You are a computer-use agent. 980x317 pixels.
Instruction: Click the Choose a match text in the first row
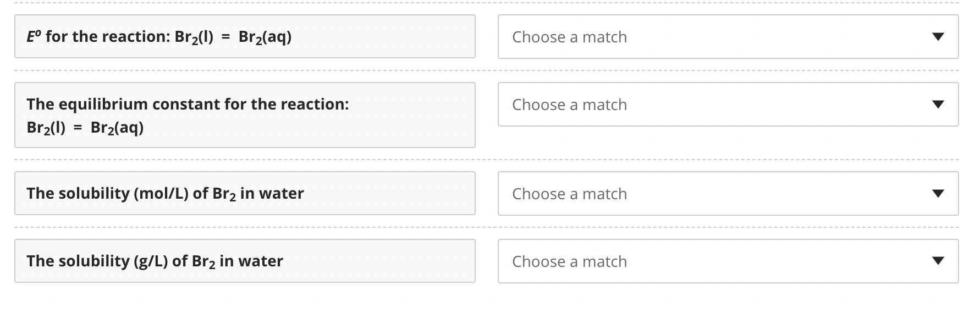pyautogui.click(x=569, y=36)
